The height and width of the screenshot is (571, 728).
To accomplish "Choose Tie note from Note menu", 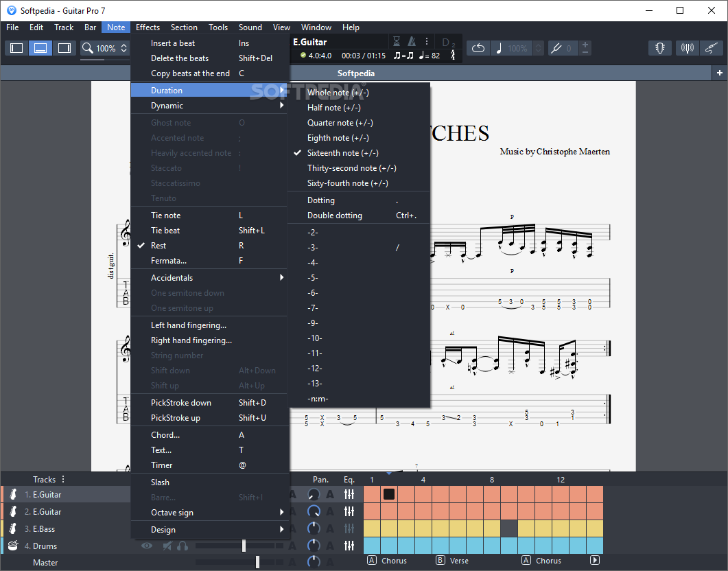I will tap(209, 215).
